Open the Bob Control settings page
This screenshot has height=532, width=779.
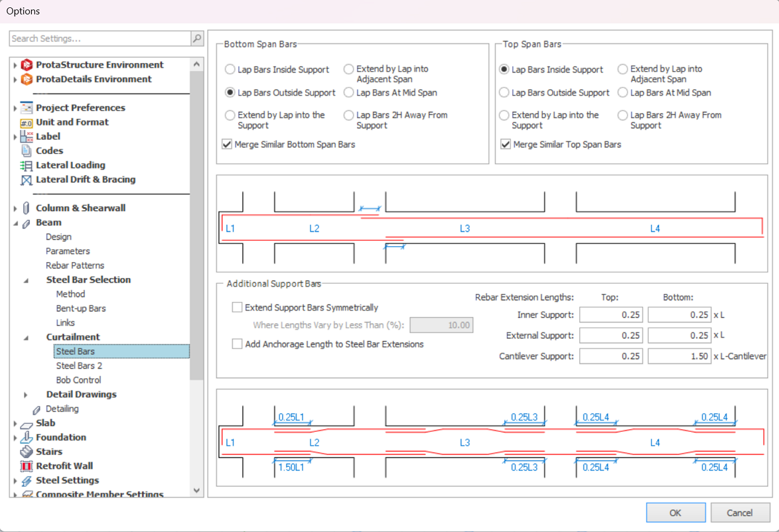(x=78, y=381)
